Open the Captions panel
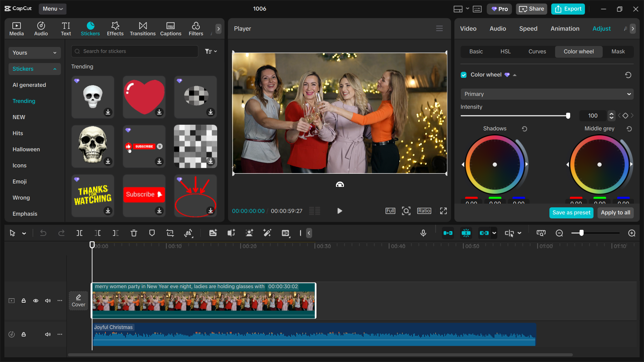 pyautogui.click(x=170, y=29)
